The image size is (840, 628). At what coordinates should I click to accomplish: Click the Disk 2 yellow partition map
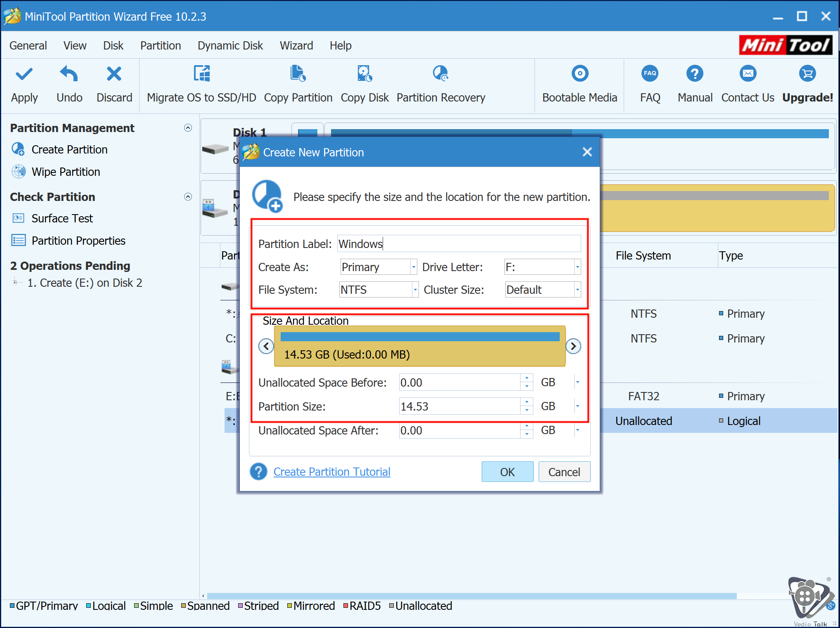tap(717, 208)
